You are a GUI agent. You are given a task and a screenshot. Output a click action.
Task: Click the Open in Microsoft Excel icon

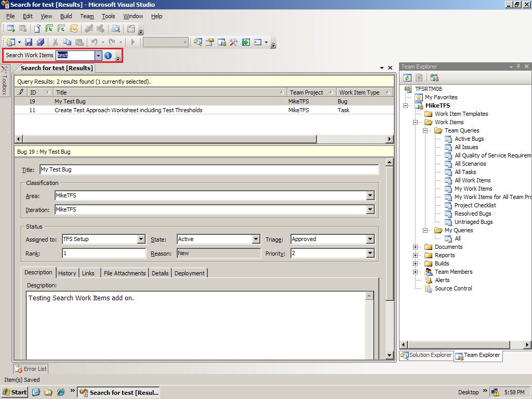[49, 29]
